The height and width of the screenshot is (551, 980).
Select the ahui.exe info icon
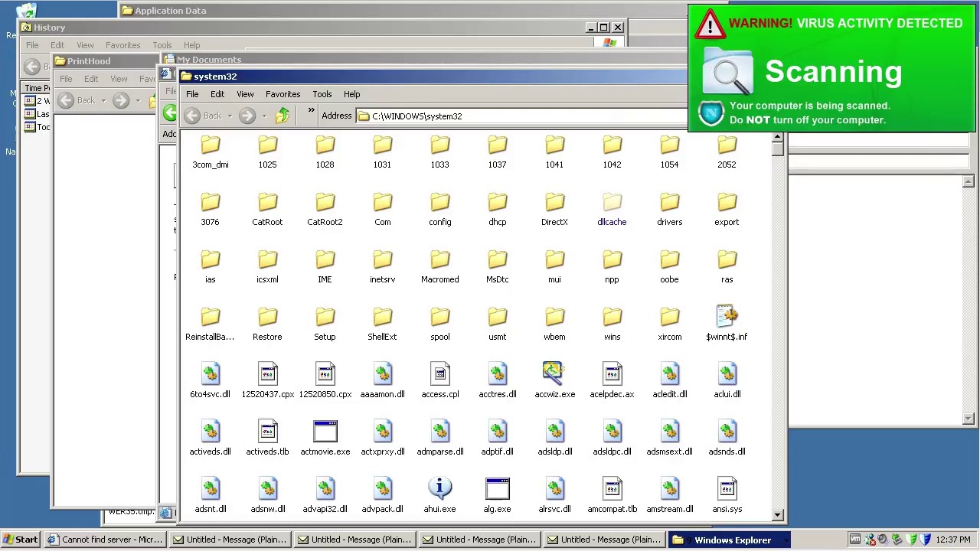(x=439, y=489)
